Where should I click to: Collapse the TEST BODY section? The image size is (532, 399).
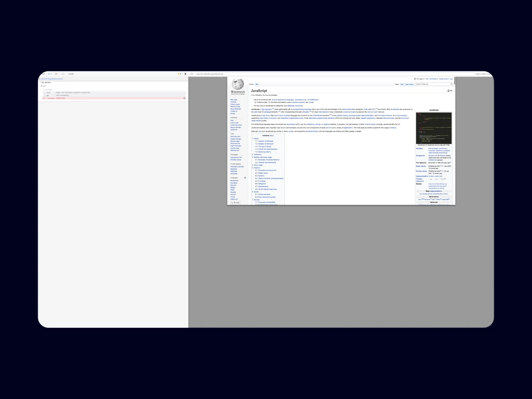(44, 89)
